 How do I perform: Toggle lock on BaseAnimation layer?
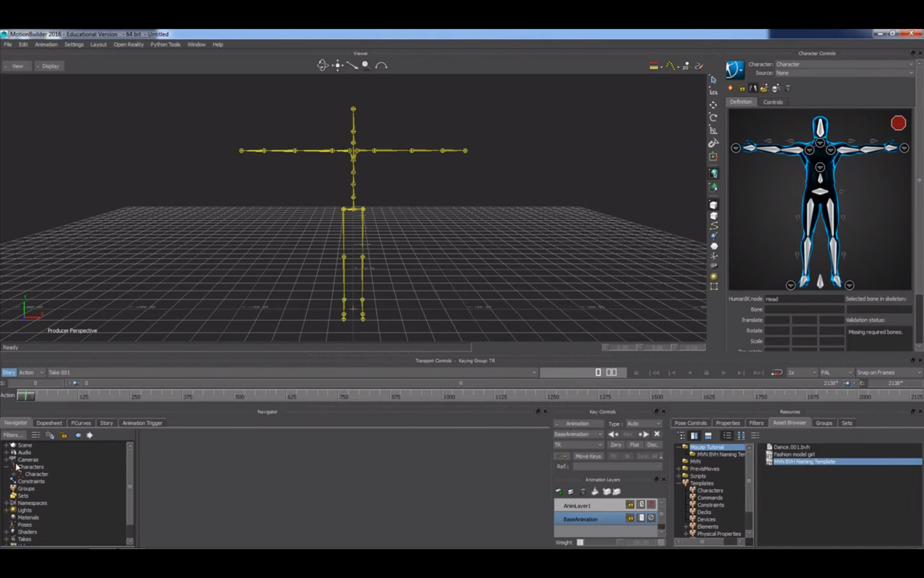click(x=630, y=518)
